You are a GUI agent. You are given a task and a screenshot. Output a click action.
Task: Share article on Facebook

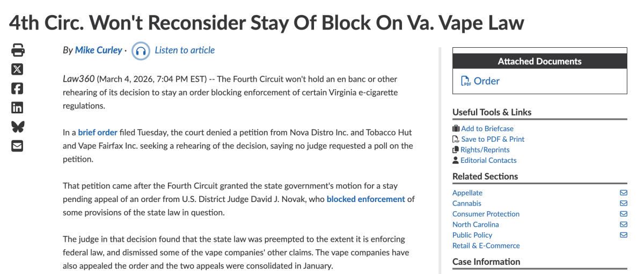tap(18, 88)
